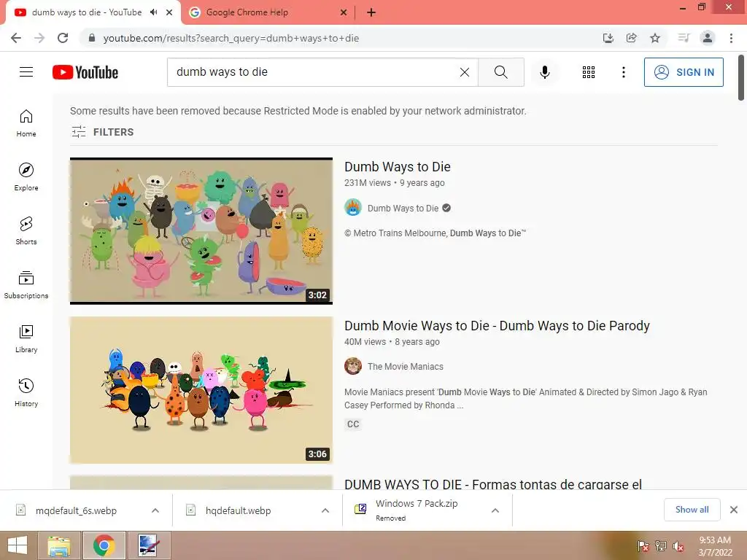Open the YouTube hamburger guide menu
Screen dimensions: 747x560
26,72
